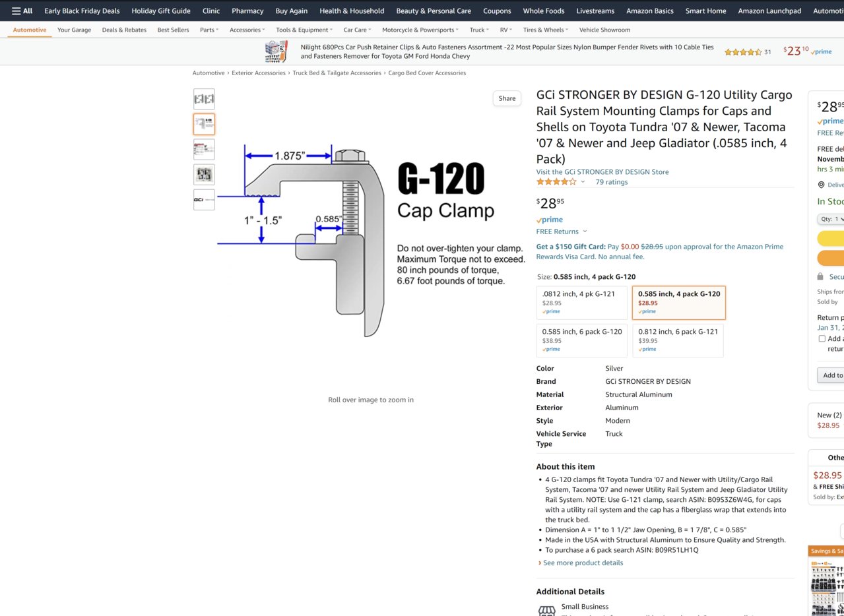Show the GCi logo thumbnail
This screenshot has width=844, height=616.
click(x=204, y=199)
